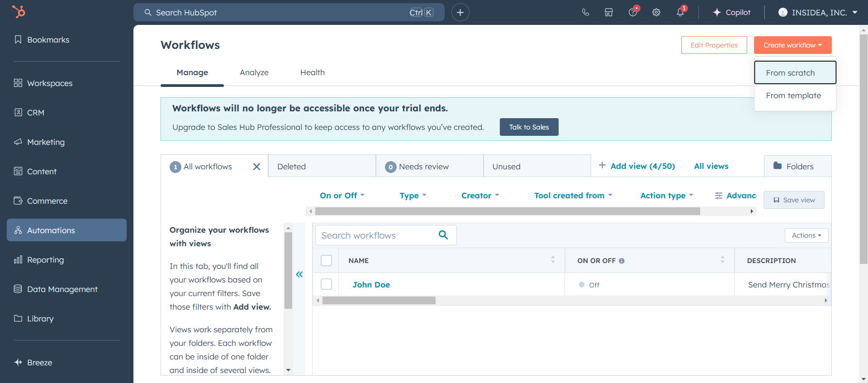Open the Type filter dropdown
Image resolution: width=868 pixels, height=383 pixels.
(413, 196)
